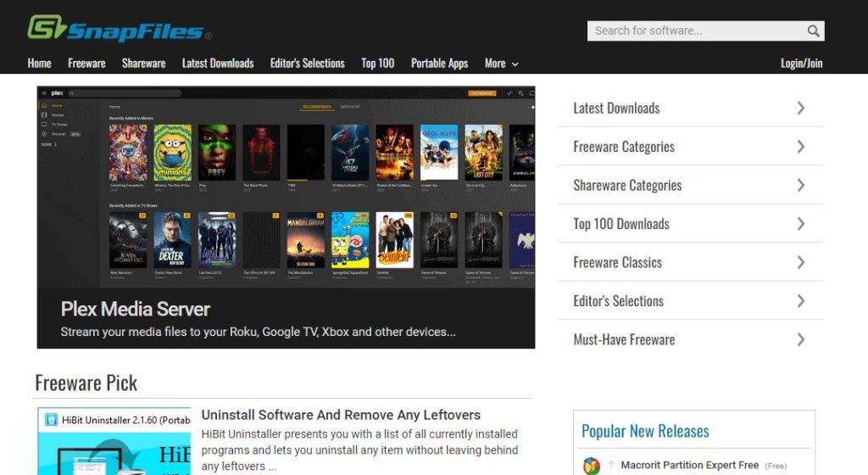Click the Minions poster in Plex screenshot
Image resolution: width=868 pixels, height=475 pixels.
coord(172,152)
